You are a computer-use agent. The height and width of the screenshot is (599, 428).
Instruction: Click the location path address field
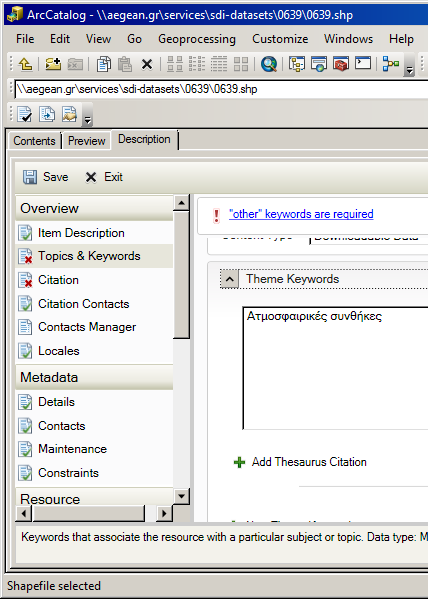(221, 89)
